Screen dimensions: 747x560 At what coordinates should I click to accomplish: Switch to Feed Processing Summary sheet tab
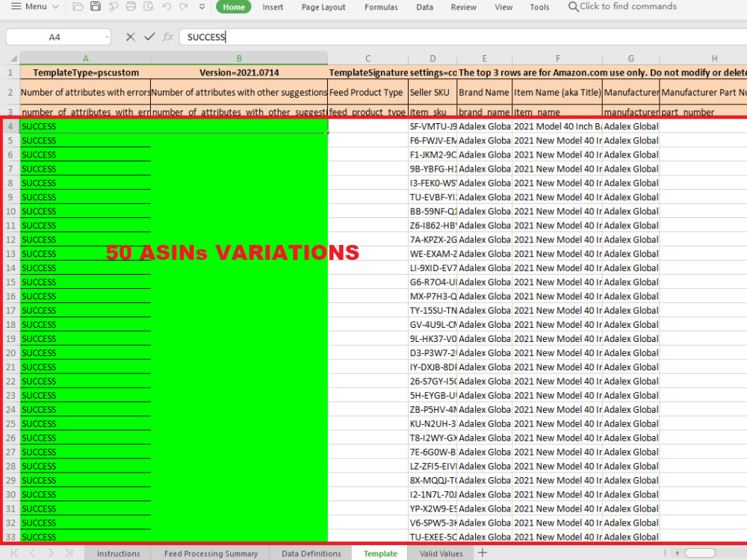click(211, 553)
